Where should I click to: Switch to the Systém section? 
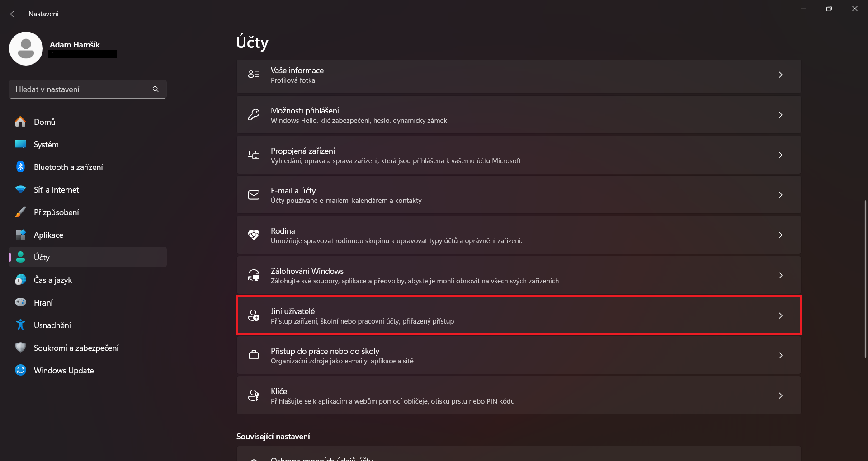coord(46,144)
